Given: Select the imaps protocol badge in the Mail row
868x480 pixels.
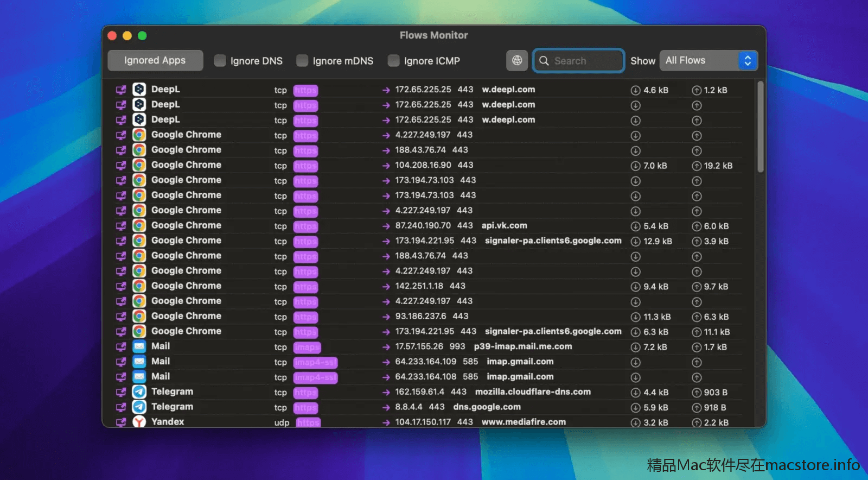Looking at the screenshot, I should (x=307, y=347).
